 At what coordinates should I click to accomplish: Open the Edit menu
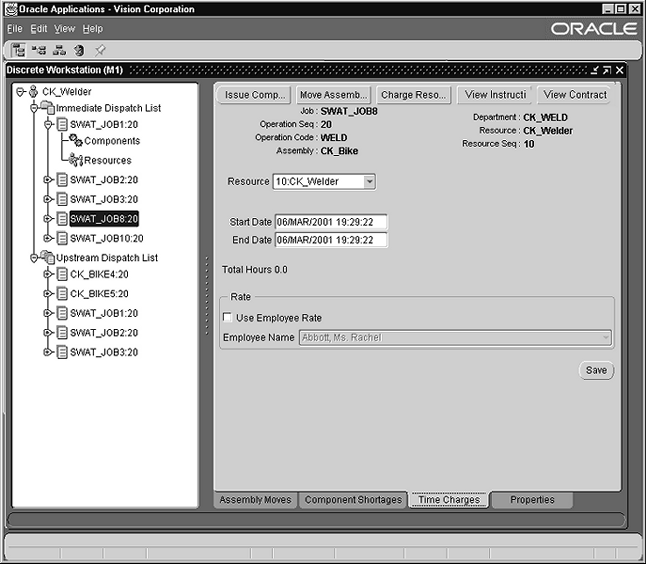click(x=39, y=29)
